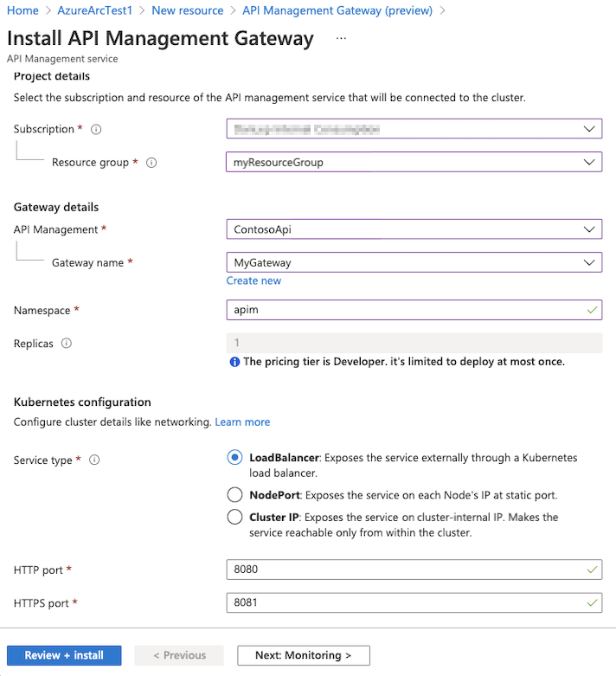Screen dimensions: 616x676
Task: Open the Resource group dropdown
Action: (414, 162)
